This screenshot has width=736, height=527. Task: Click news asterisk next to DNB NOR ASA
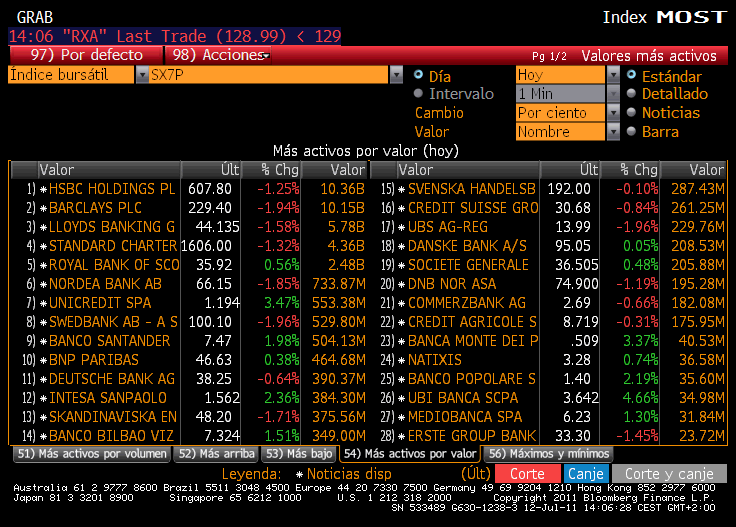tap(402, 284)
